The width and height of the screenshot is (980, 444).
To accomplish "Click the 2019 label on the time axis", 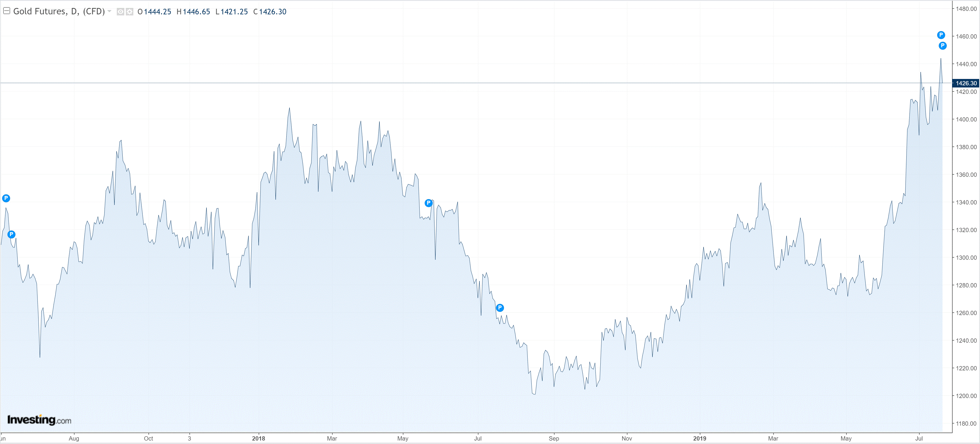I will pyautogui.click(x=700, y=438).
